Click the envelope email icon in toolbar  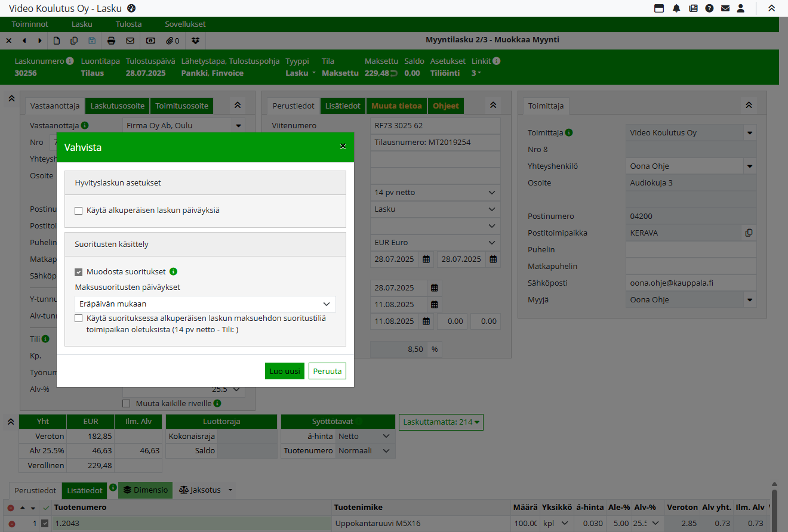(x=130, y=41)
